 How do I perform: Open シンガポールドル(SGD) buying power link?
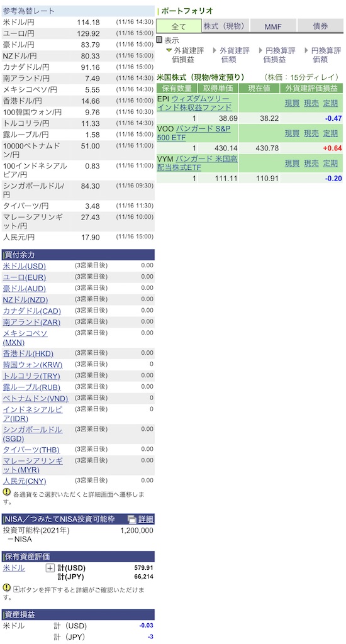pyautogui.click(x=33, y=434)
